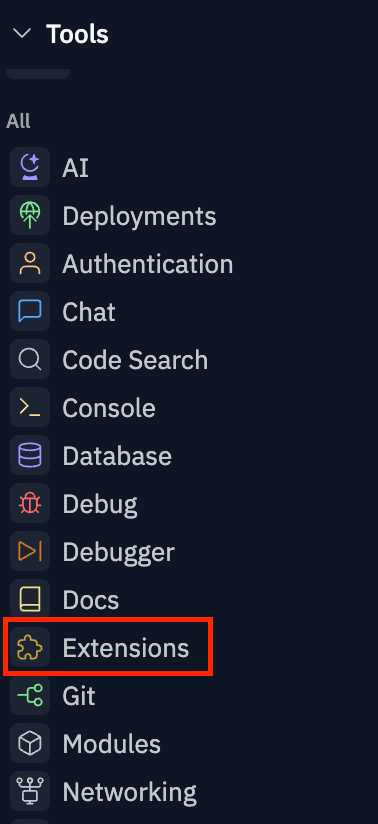Select the Database cylinder icon

coord(30,456)
